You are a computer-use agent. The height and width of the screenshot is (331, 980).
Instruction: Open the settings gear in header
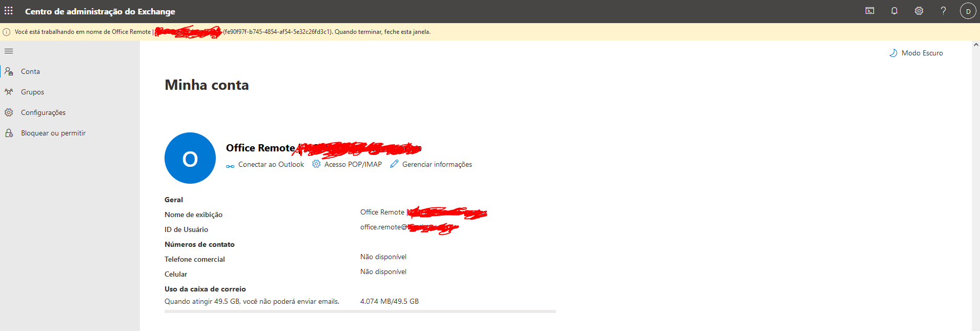[x=919, y=11]
